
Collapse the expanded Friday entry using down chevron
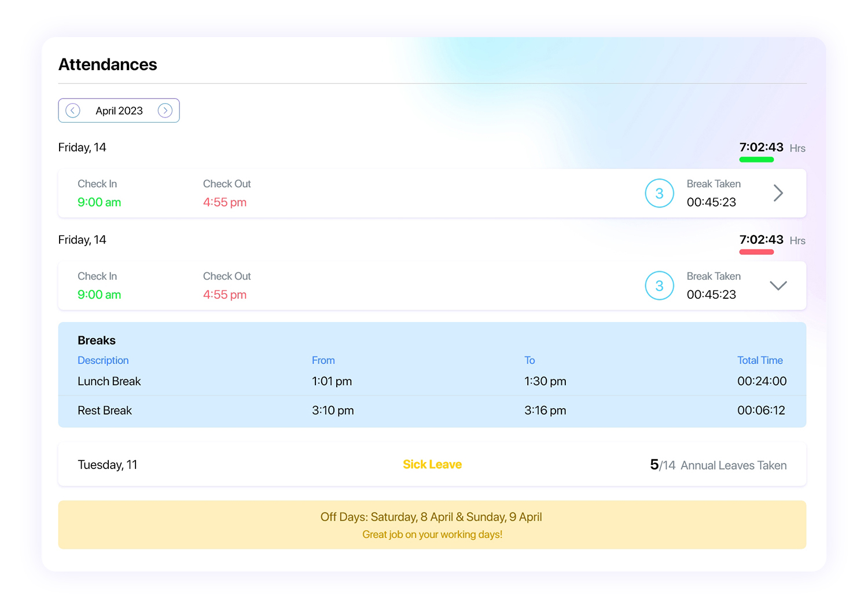(x=778, y=285)
